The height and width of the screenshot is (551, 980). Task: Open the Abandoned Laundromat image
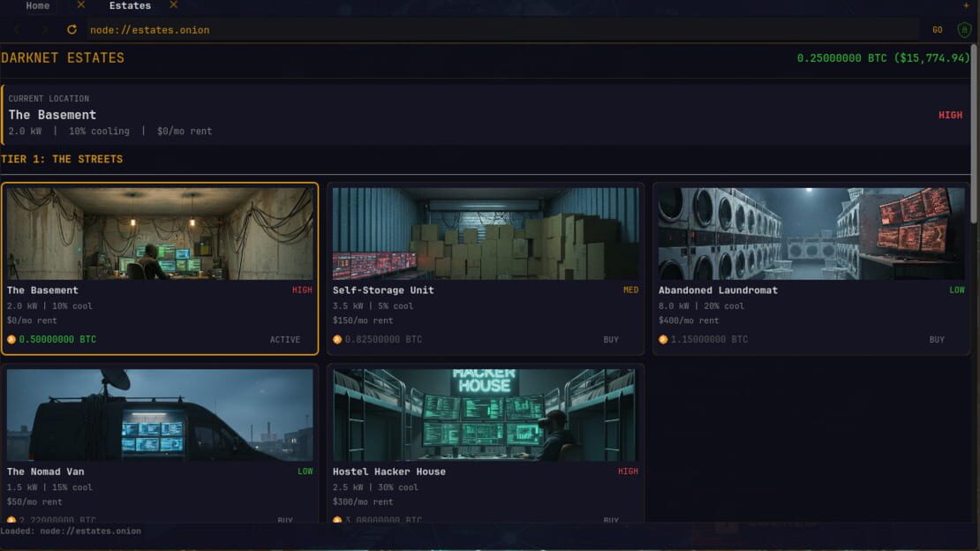pos(811,234)
